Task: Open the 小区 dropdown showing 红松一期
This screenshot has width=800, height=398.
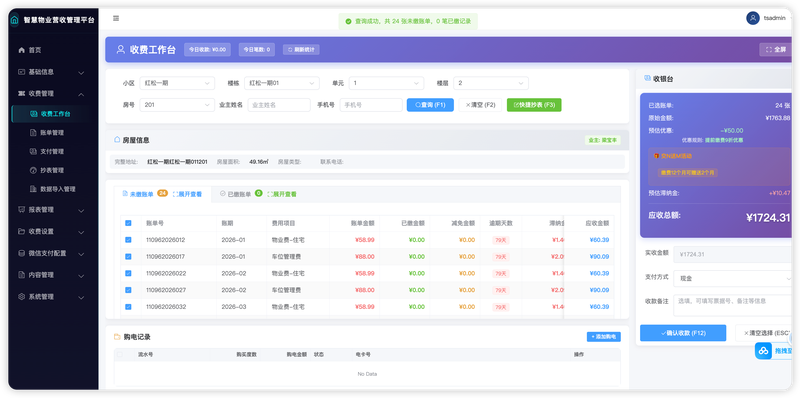Action: click(177, 83)
